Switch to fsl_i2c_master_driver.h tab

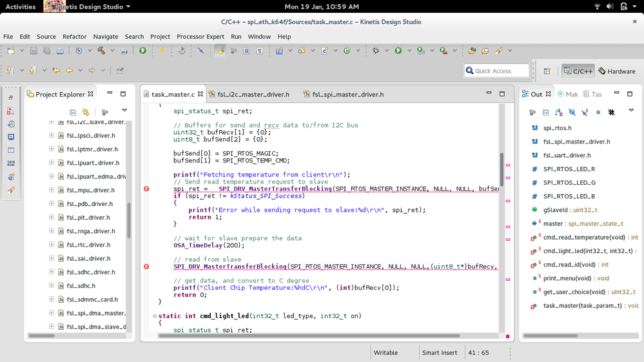coord(249,95)
